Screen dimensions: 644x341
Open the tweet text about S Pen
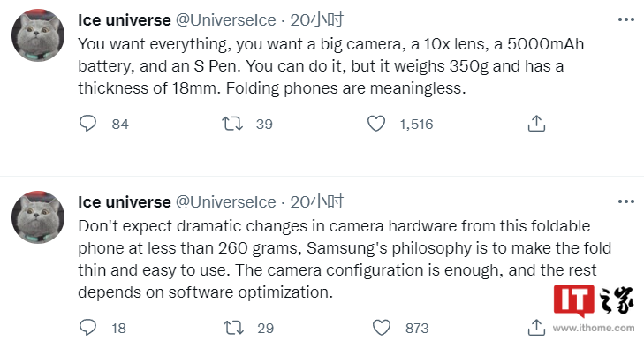click(330, 66)
